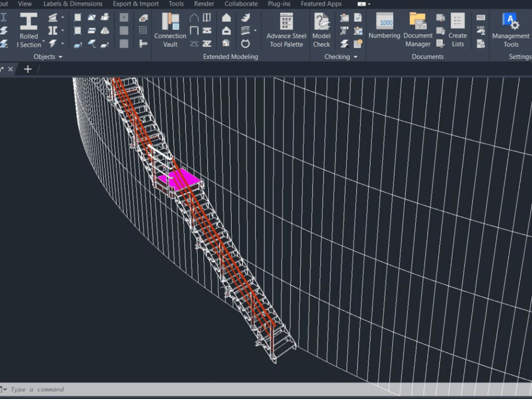Open a new drawing tab with plus
Screen dimensions: 532x399
28,69
